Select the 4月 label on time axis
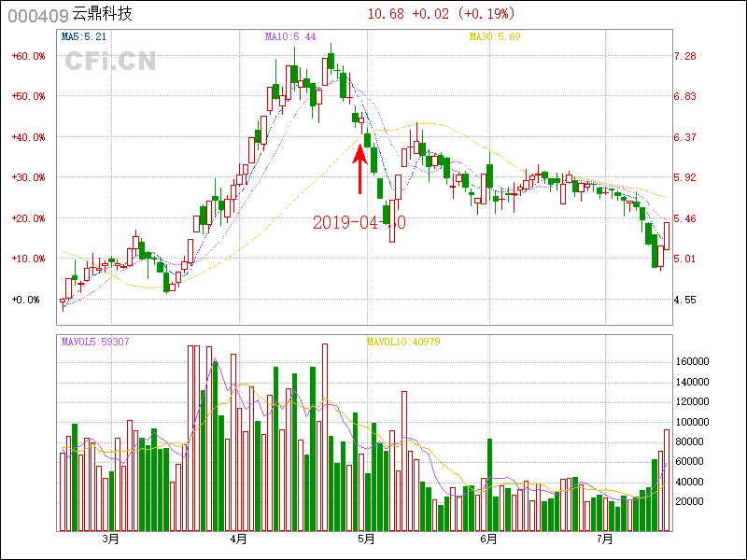Viewport: 747px width, 560px height. pos(238,539)
